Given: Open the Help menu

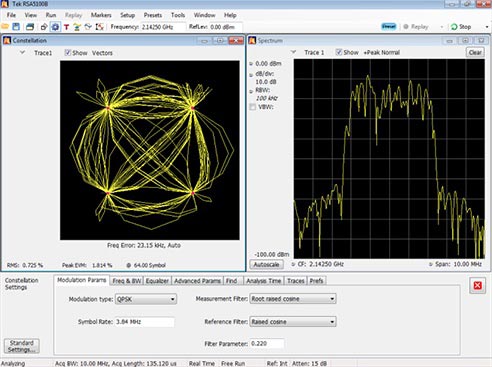Looking at the screenshot, I should click(230, 15).
